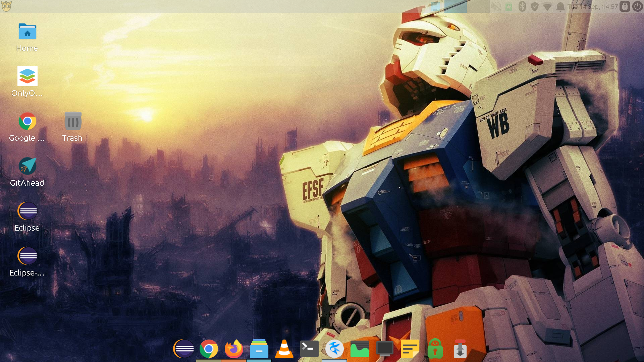Open the calendar from the clock
Screen dimensions: 644x362
tap(593, 7)
